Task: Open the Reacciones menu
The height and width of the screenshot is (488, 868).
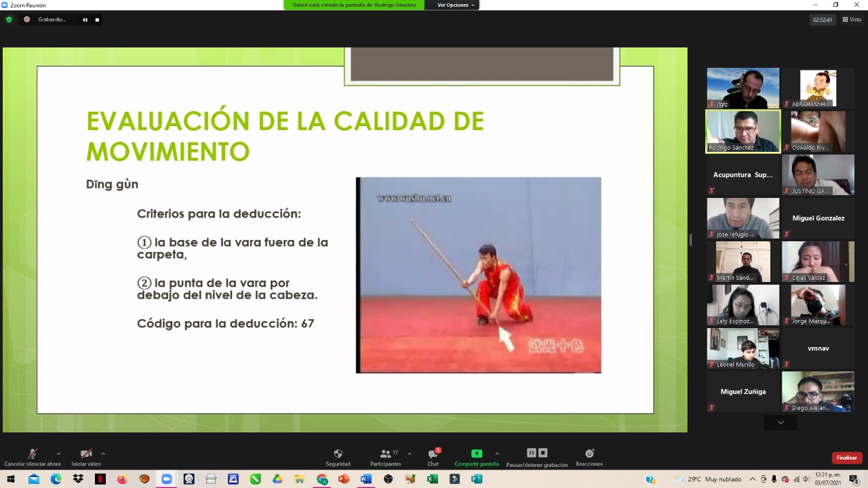Action: coord(589,454)
